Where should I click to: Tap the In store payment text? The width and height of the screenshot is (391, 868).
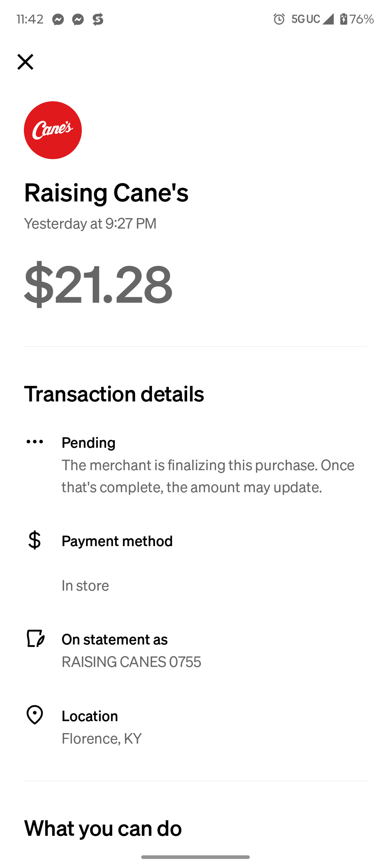click(x=85, y=586)
